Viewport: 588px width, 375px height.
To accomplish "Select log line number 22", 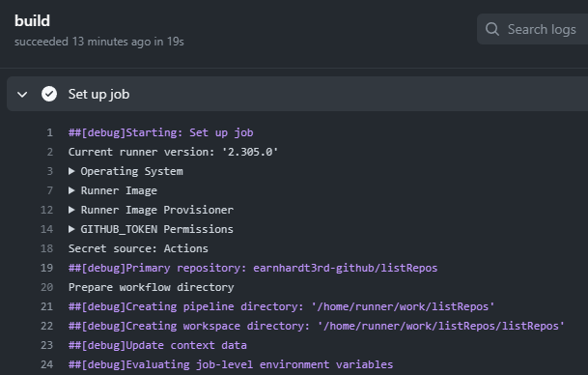I will tap(47, 327).
